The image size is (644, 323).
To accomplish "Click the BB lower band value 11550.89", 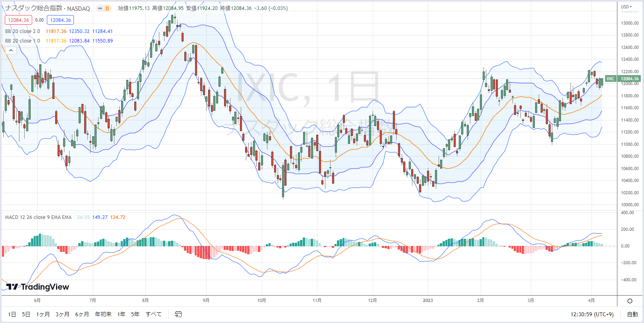I will pos(102,41).
